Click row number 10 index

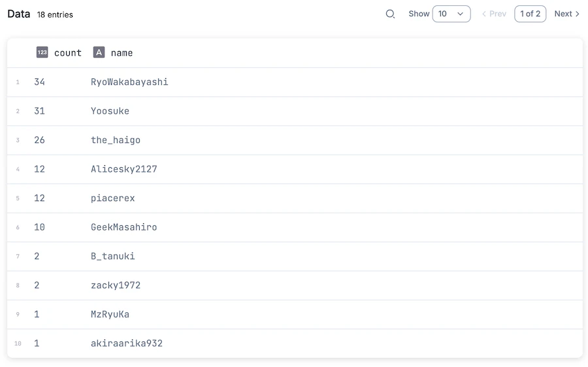[18, 343]
